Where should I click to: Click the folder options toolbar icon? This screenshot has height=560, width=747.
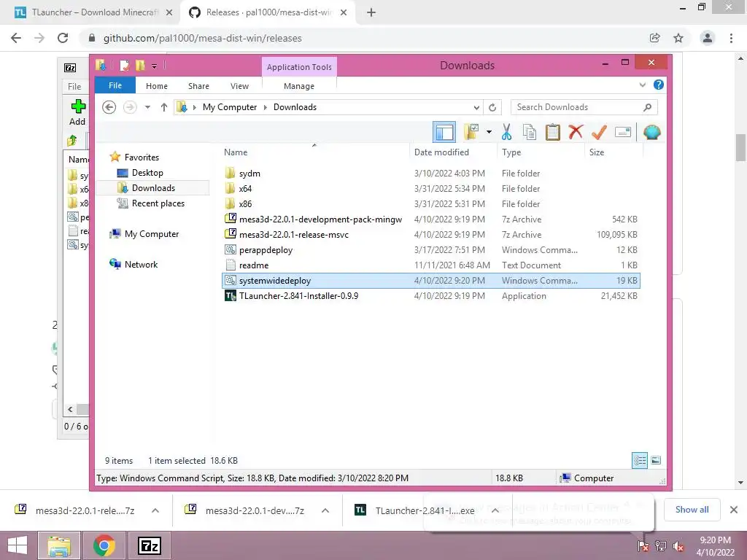471,132
